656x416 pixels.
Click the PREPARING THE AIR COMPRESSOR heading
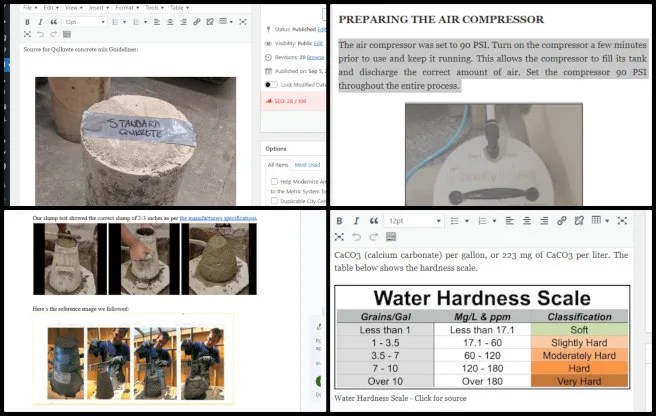click(441, 19)
